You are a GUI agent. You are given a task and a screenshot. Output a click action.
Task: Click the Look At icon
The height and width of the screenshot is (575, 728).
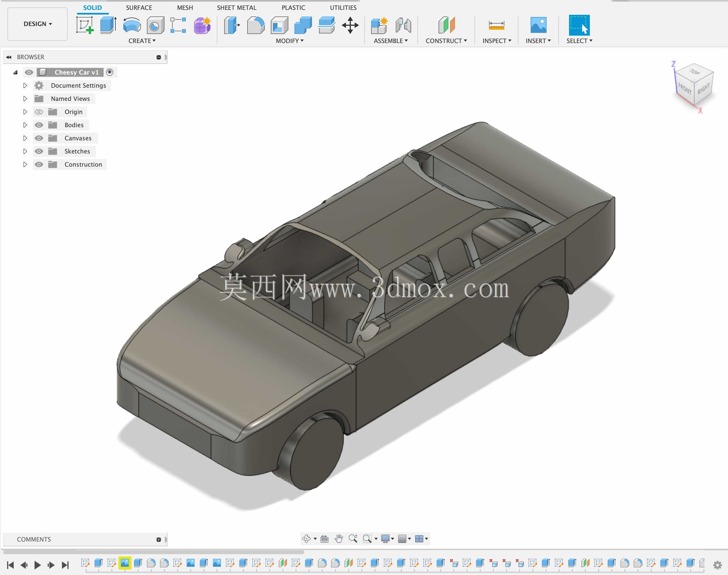click(324, 539)
